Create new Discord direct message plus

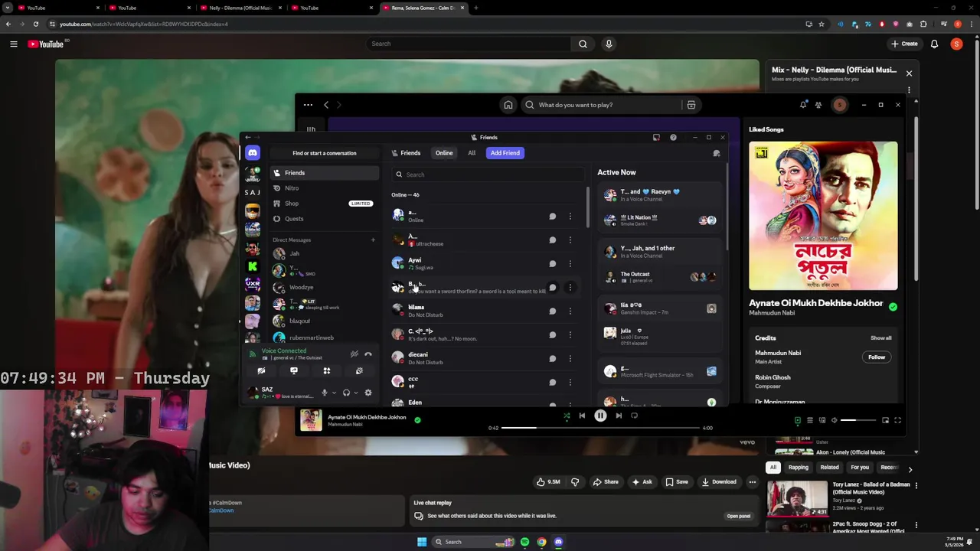tap(373, 240)
